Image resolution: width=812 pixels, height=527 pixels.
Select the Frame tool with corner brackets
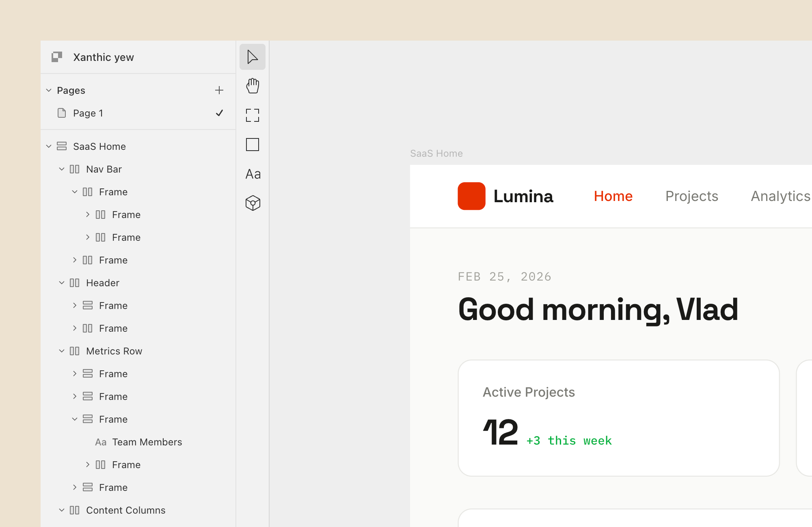252,115
